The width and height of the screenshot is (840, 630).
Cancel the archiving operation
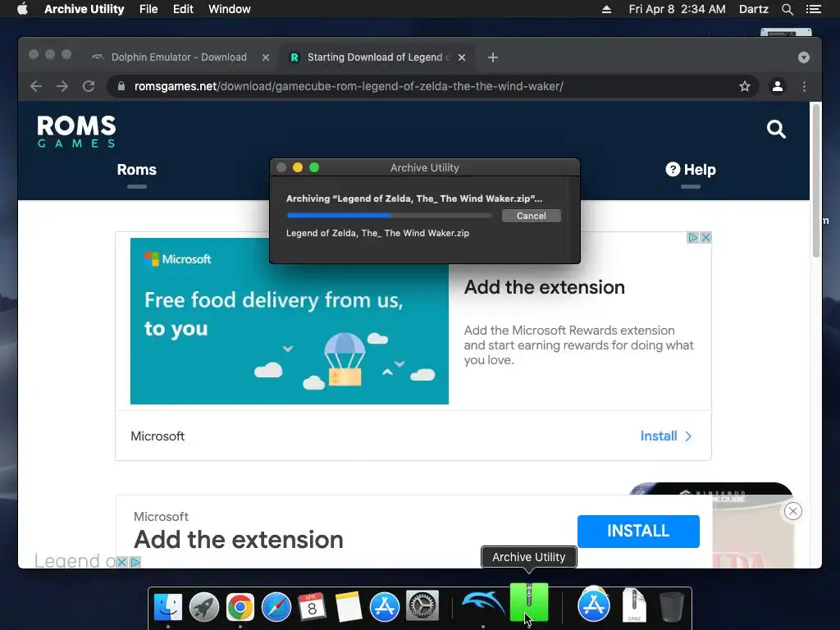[531, 216]
